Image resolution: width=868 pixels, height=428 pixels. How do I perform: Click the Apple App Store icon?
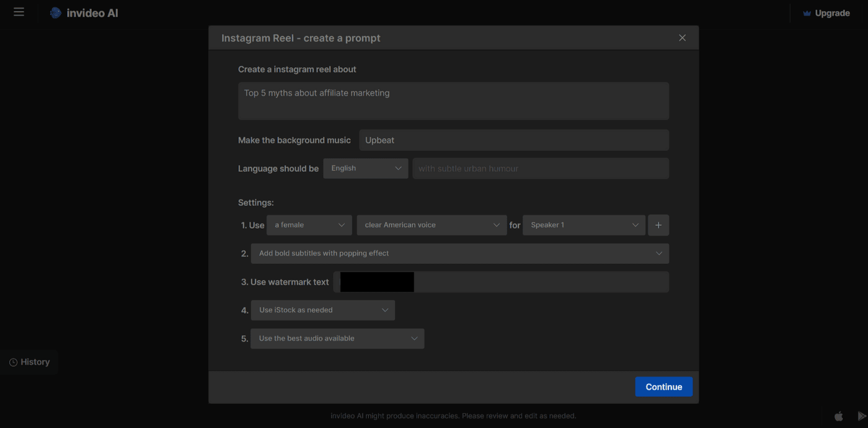click(x=838, y=416)
